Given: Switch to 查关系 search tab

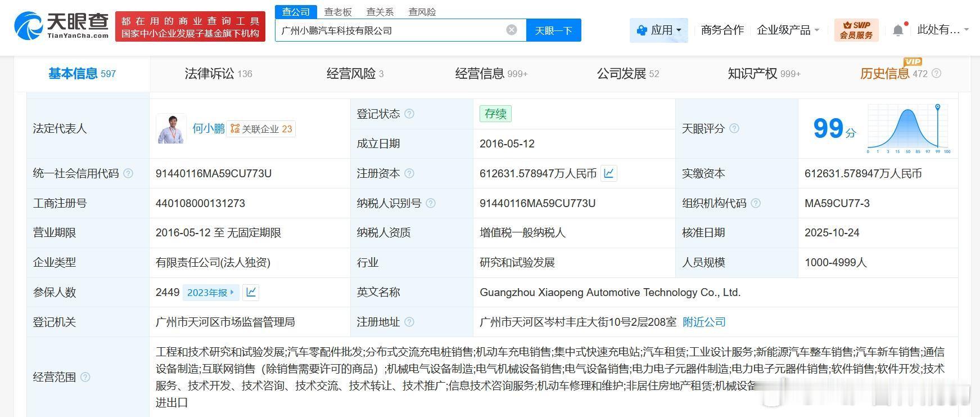Looking at the screenshot, I should tap(380, 11).
